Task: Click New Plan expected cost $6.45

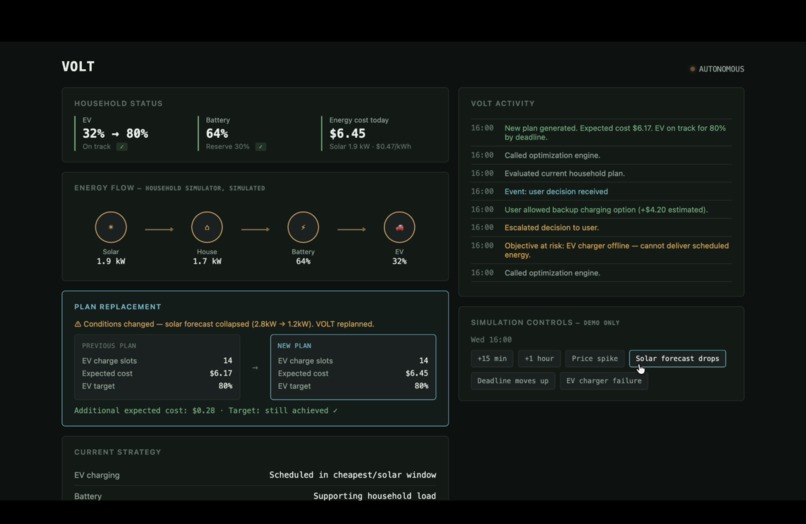Action: 417,373
